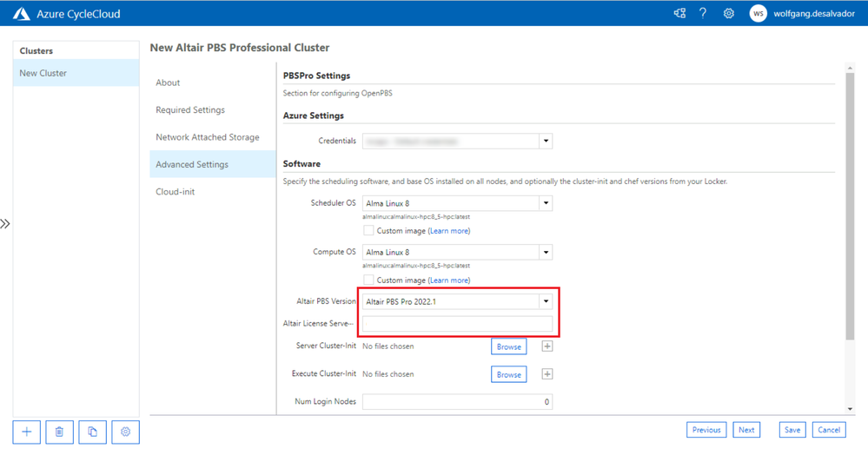Select New Cluster in Clusters list
The height and width of the screenshot is (455, 868).
pyautogui.click(x=76, y=73)
